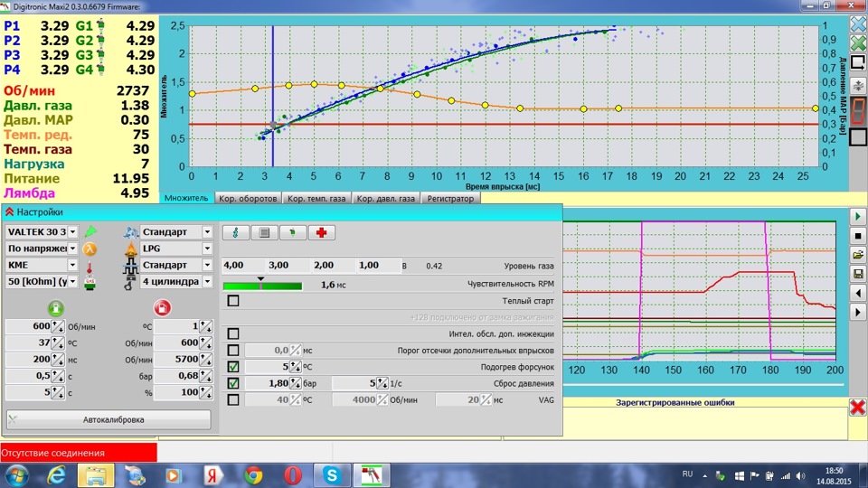Click the rectangle-with-arrow icon in the graph sidebar
Image resolution: width=868 pixels, height=488 pixels.
click(x=858, y=62)
